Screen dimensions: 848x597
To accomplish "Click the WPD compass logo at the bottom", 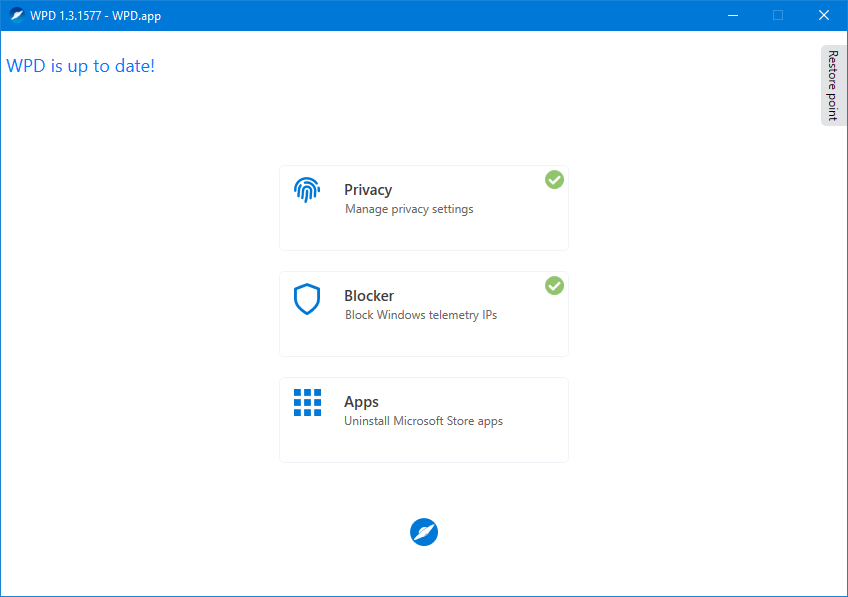I will (x=423, y=531).
